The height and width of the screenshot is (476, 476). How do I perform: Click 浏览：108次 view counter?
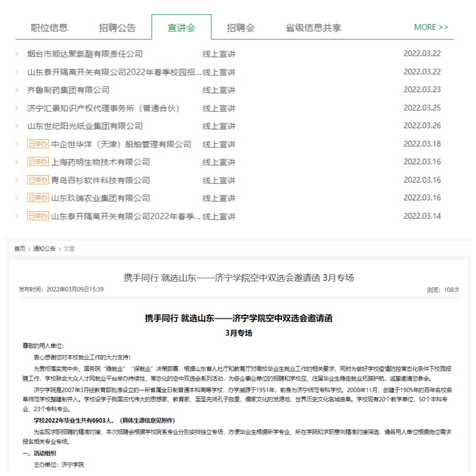coord(443,290)
